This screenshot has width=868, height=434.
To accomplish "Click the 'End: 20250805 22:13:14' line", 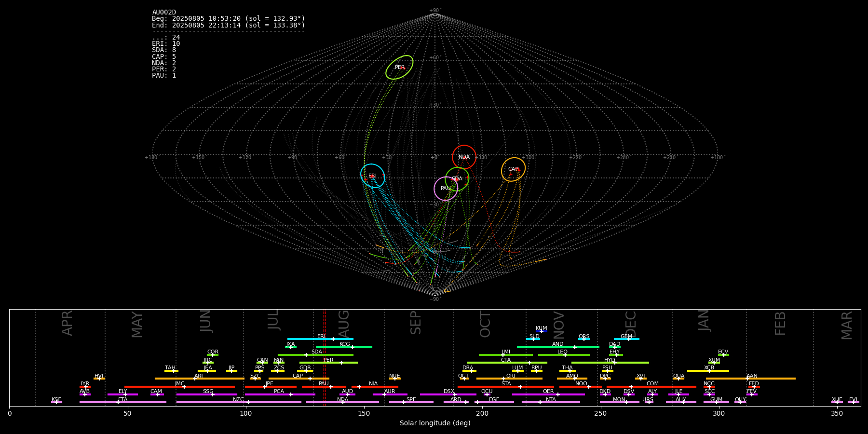I will [x=229, y=25].
